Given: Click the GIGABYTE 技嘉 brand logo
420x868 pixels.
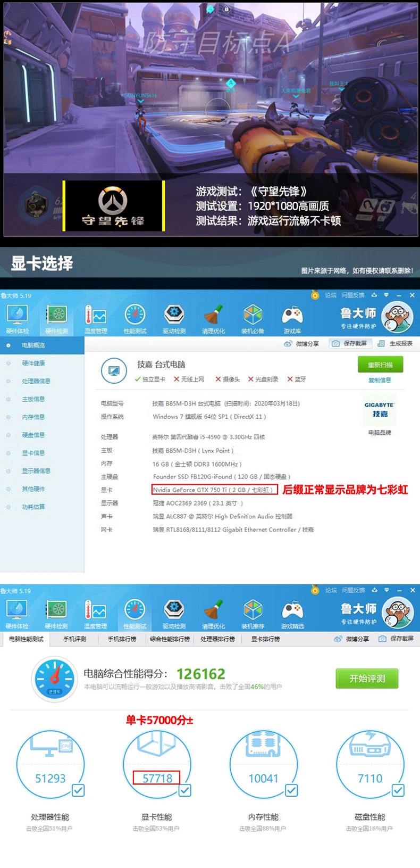Looking at the screenshot, I should tap(380, 410).
